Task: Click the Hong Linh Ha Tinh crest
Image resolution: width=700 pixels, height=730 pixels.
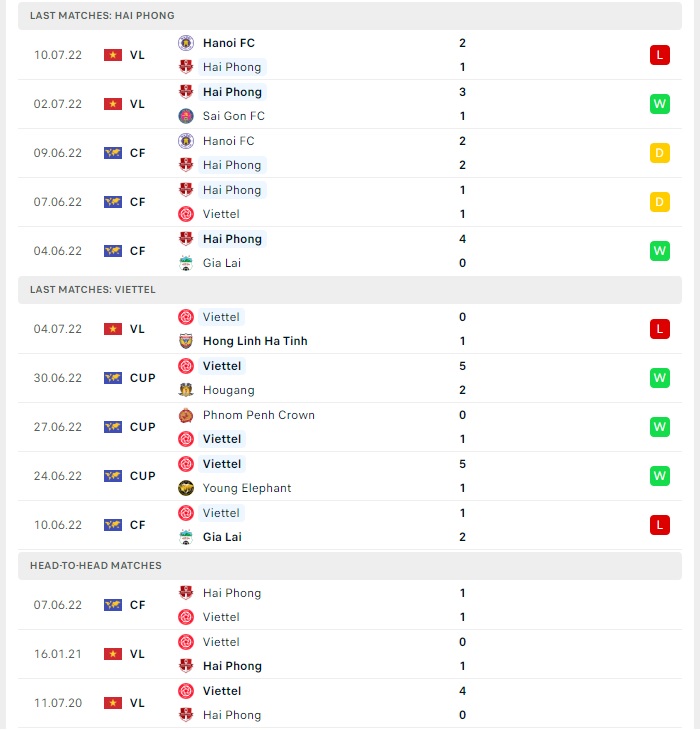Action: click(x=186, y=341)
